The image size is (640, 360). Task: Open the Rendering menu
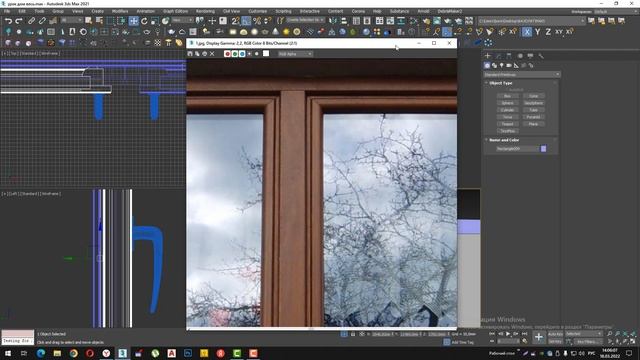pyautogui.click(x=205, y=11)
